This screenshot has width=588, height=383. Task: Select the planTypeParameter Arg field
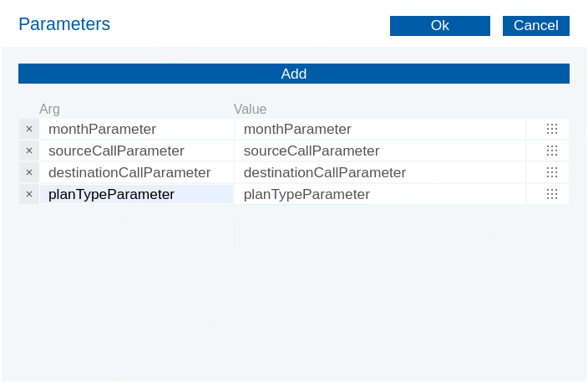(136, 194)
